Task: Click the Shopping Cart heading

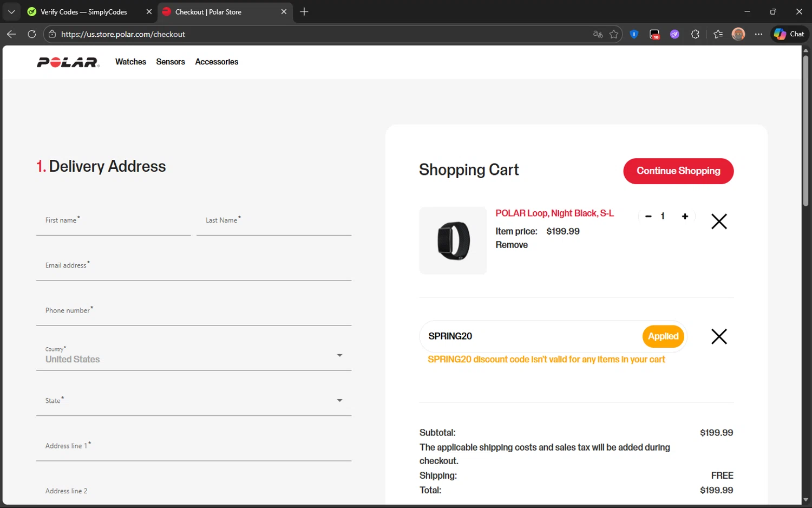Action: pyautogui.click(x=469, y=170)
